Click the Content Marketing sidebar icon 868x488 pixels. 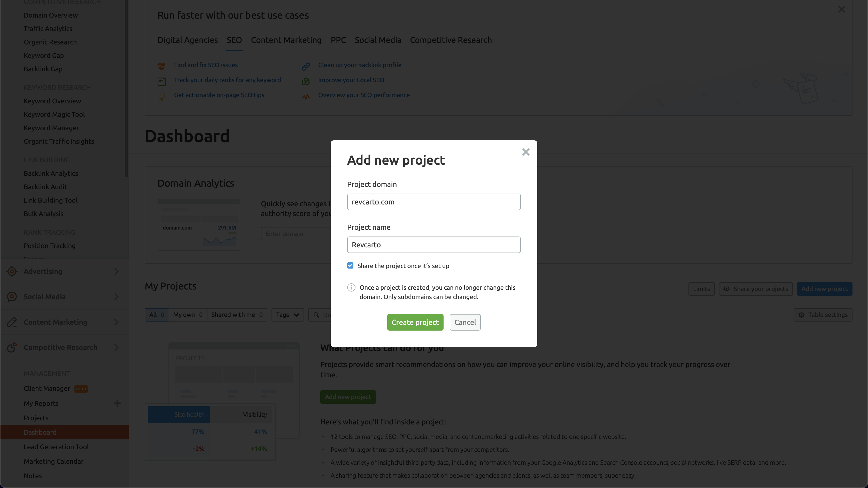click(11, 322)
